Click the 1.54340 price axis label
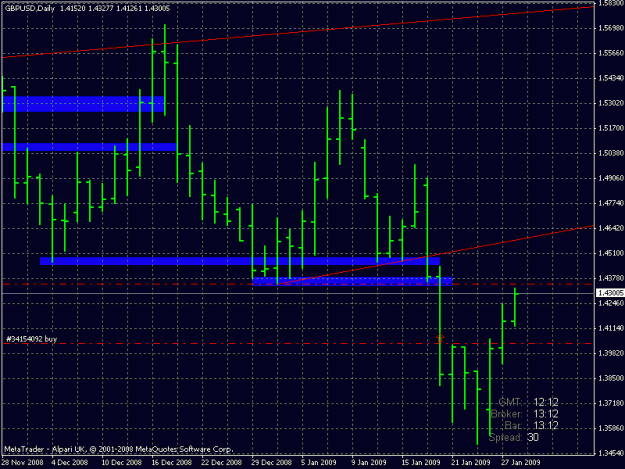Image resolution: width=625 pixels, height=469 pixels. tap(611, 78)
